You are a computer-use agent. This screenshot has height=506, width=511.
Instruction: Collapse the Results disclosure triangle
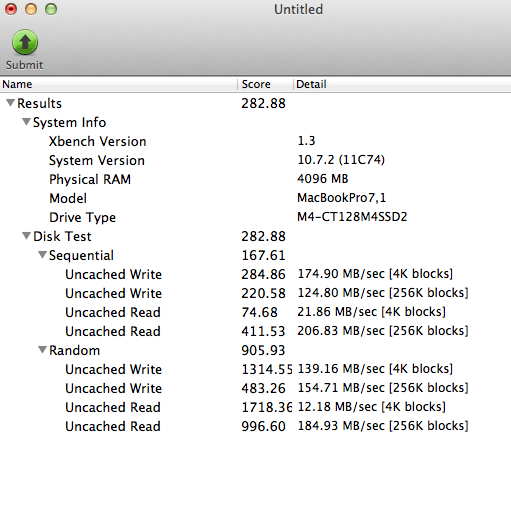point(10,103)
